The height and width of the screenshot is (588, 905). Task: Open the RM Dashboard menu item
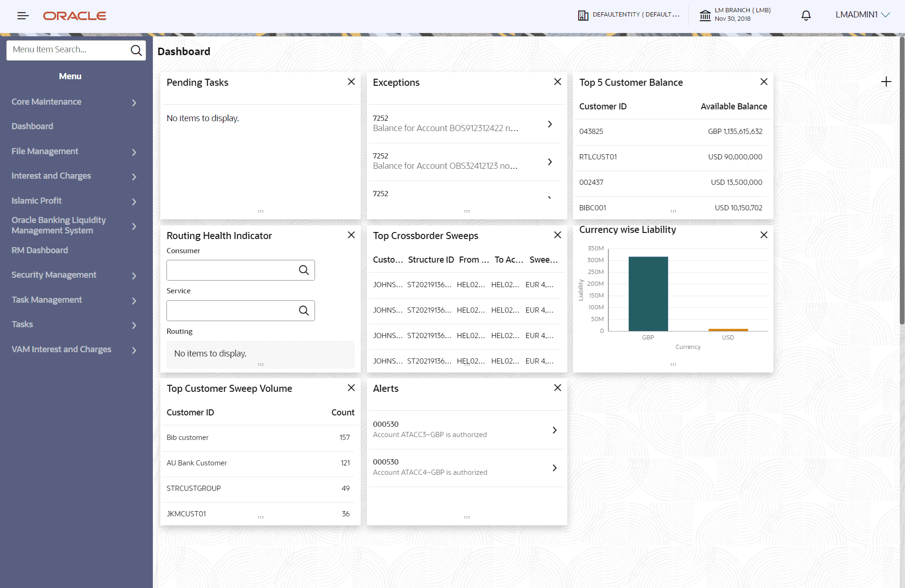(40, 250)
